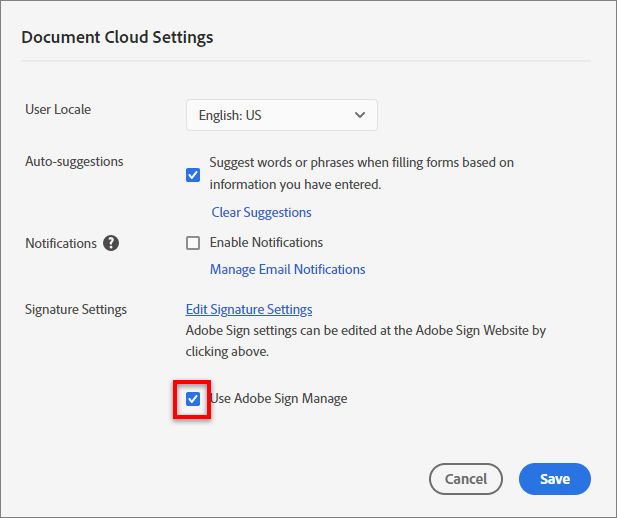Click the Notifications help question-mark icon
Viewport: 617px width, 518px height.
pos(111,243)
